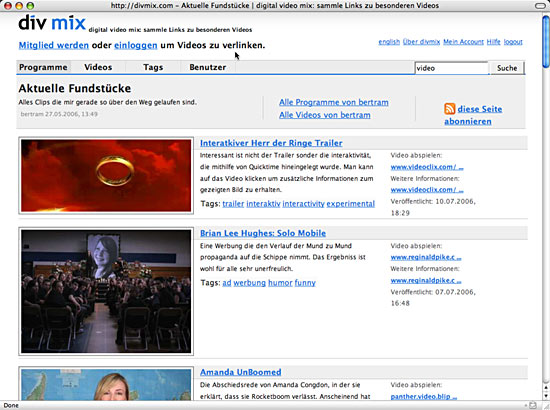550x410 pixels.
Task: Switch language via the 'english' link
Action: click(389, 42)
